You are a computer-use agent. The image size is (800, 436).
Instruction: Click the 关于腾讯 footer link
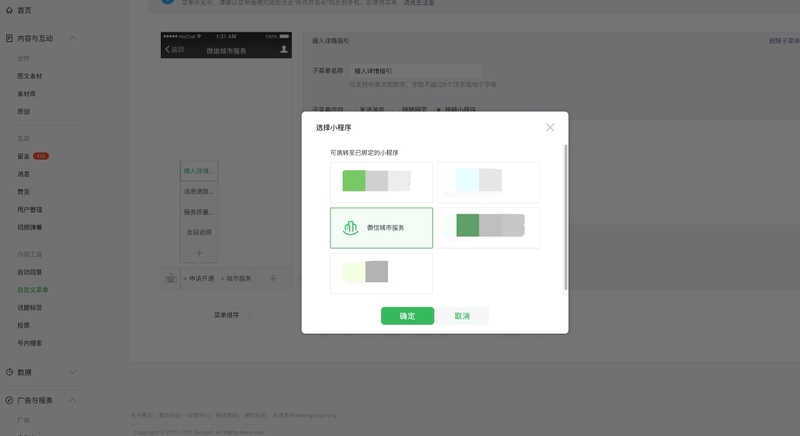coord(141,415)
